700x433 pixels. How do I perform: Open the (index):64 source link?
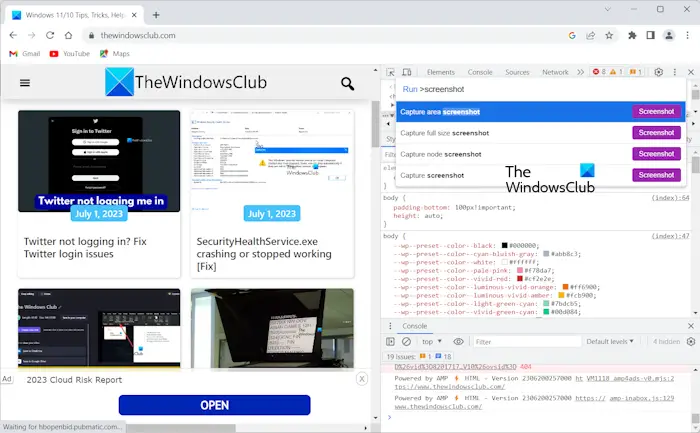click(x=670, y=198)
